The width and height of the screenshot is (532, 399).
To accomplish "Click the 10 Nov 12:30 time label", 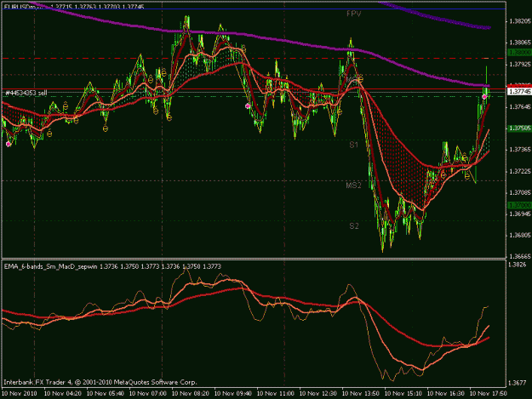I will [x=318, y=393].
